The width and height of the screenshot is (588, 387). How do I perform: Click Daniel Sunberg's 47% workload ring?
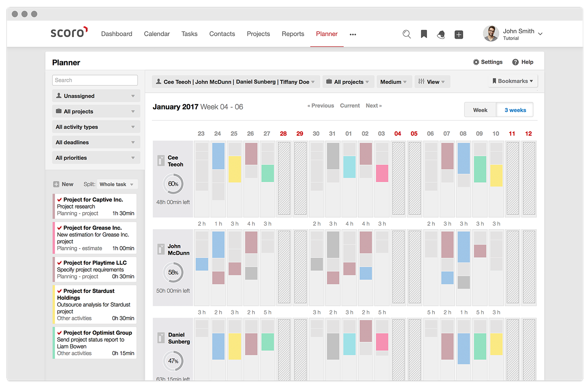pyautogui.click(x=173, y=361)
